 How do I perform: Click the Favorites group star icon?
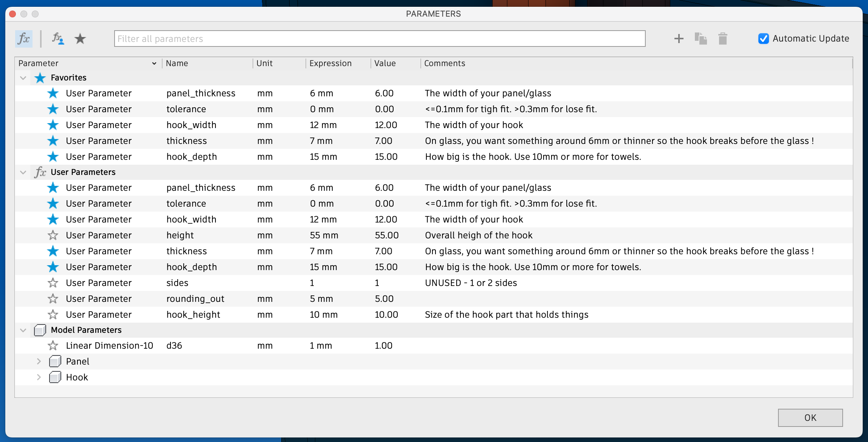(40, 78)
